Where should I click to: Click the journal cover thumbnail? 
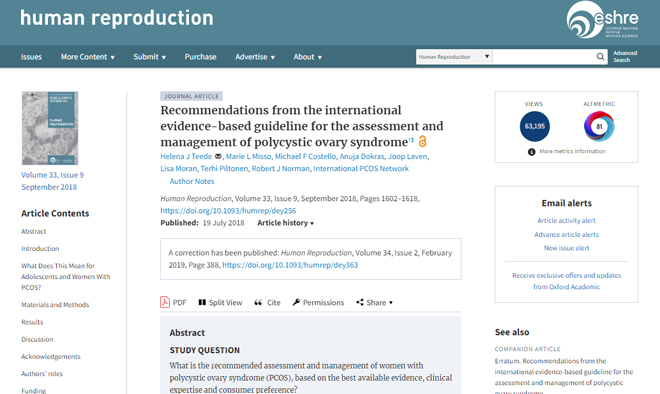[50, 128]
